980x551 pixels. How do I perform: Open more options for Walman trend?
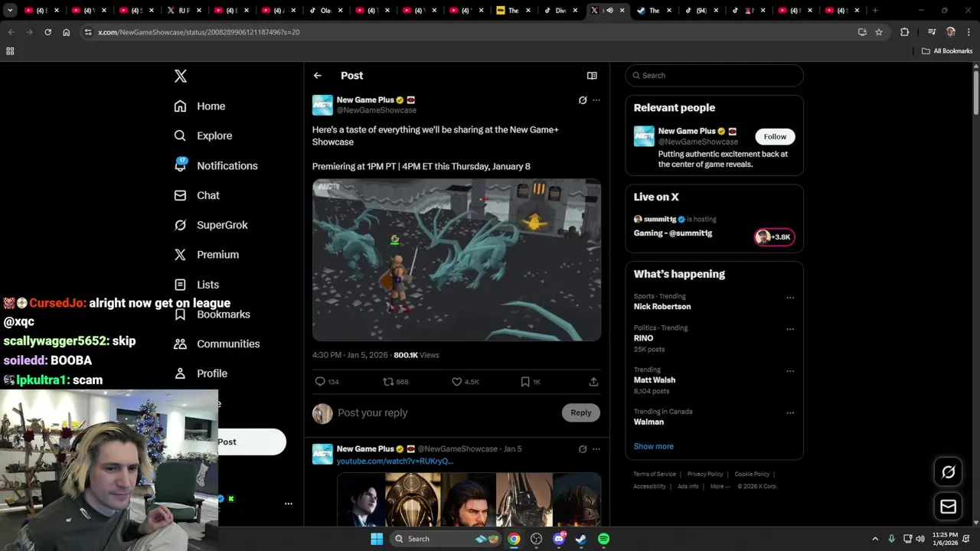[x=790, y=413]
